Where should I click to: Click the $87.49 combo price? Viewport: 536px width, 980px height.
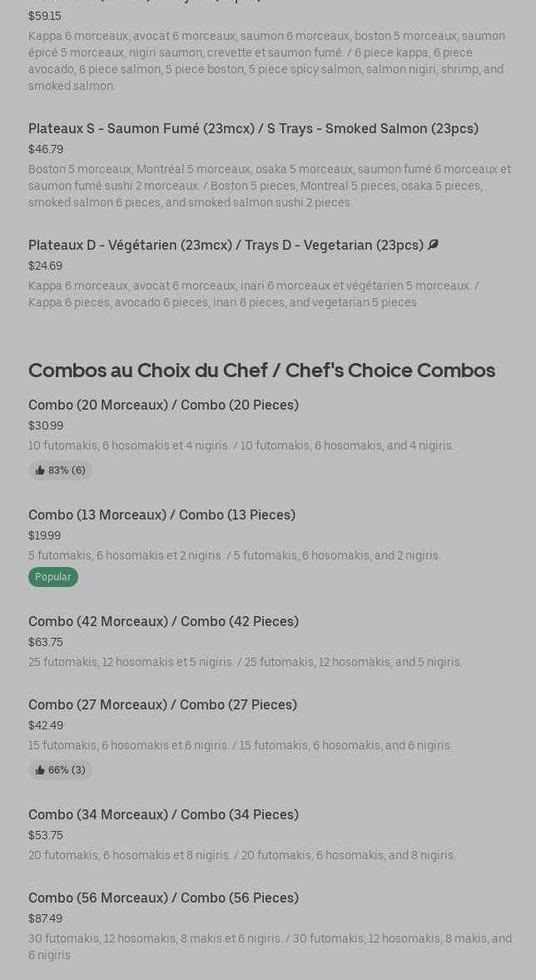(45, 918)
